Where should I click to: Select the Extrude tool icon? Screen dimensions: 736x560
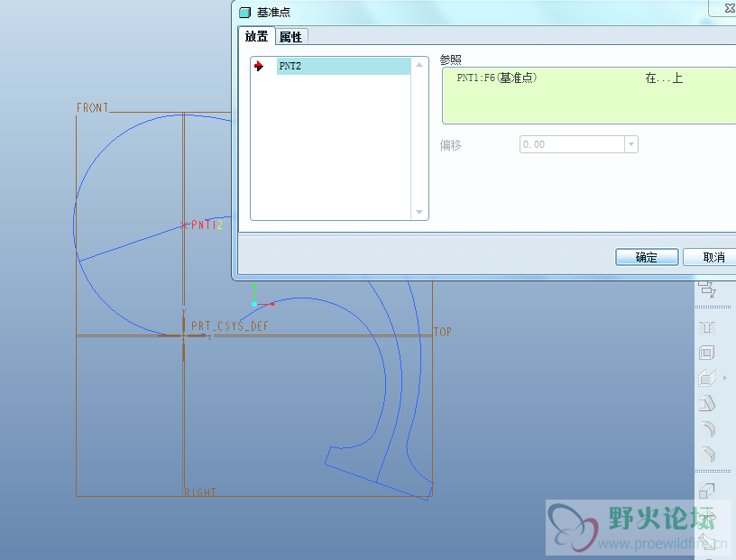[x=707, y=491]
